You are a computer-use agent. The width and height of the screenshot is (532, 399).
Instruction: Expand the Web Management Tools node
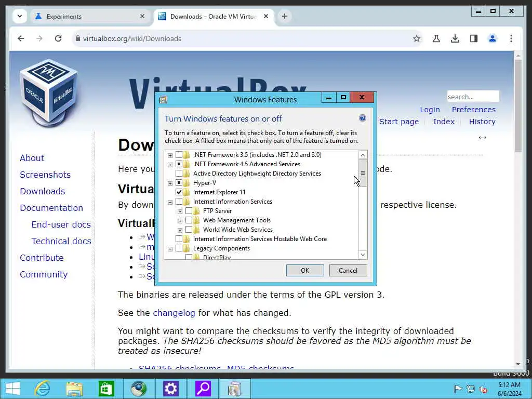(180, 221)
